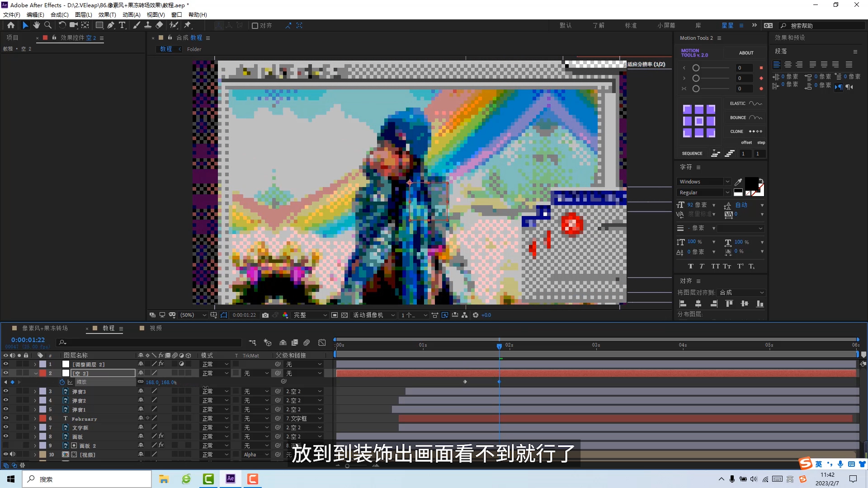Toggle visibility of 调整图层 2 layer
Viewport: 868px width, 488px height.
point(5,364)
